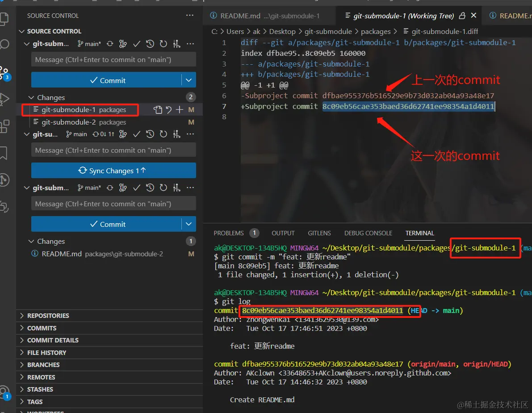Click 'git-submodule-1.diff' in the breadcrumb

click(x=444, y=32)
